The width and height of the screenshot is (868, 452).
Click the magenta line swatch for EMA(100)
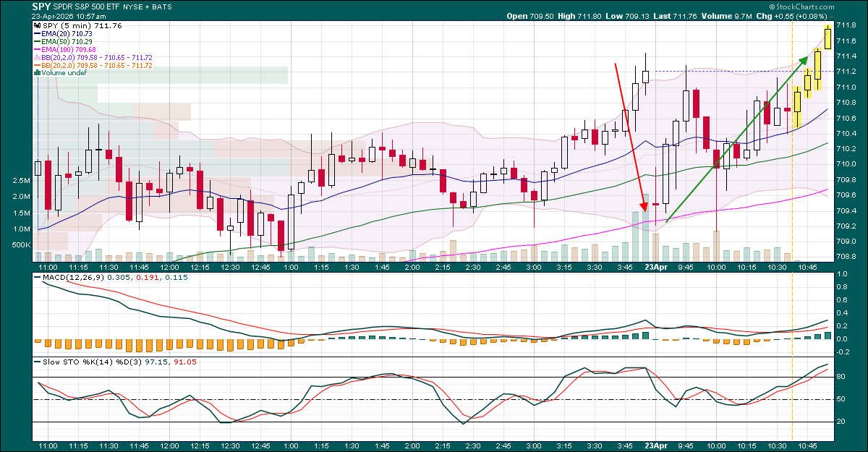37,50
